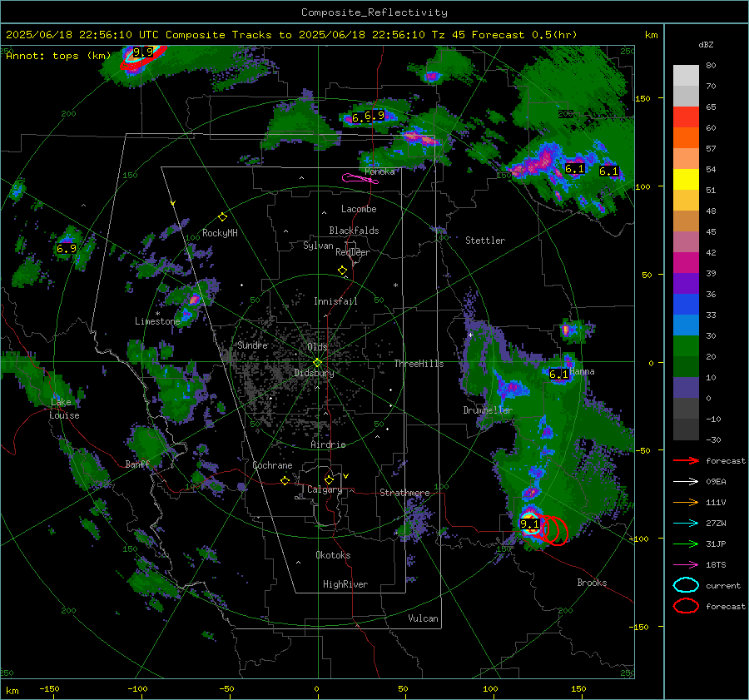
Task: Click the Limestone label
Action: (x=157, y=321)
